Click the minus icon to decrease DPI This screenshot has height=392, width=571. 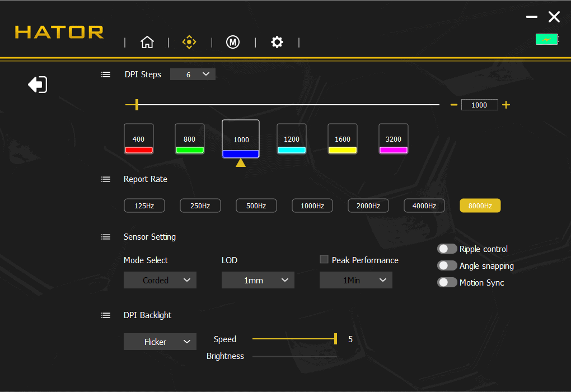(454, 105)
